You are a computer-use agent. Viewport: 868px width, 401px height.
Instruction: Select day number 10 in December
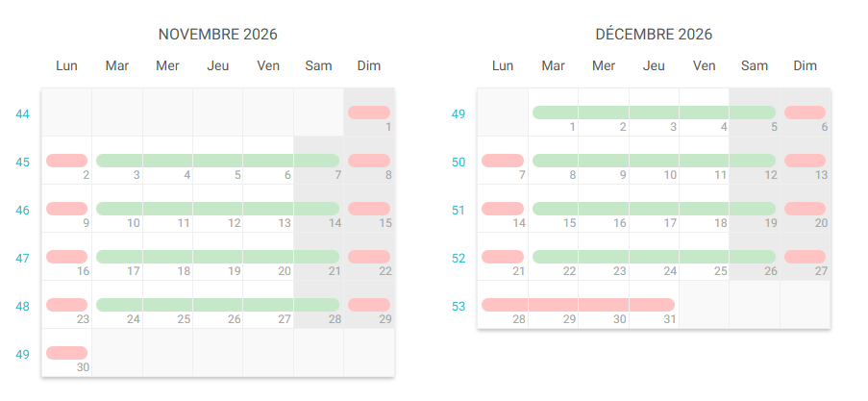tap(670, 175)
